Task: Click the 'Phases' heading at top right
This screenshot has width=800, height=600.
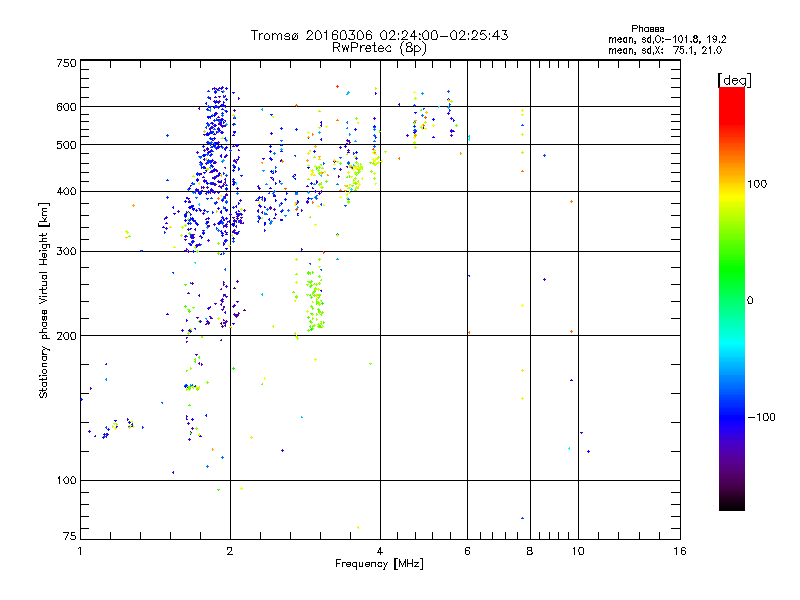Action: [x=647, y=29]
